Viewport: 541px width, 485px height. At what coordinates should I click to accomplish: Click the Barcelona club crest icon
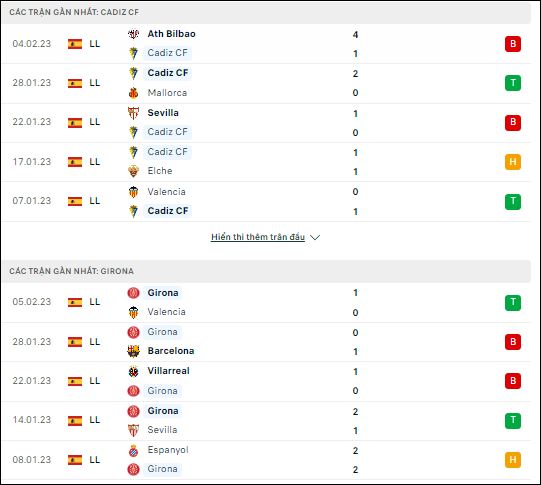click(134, 351)
